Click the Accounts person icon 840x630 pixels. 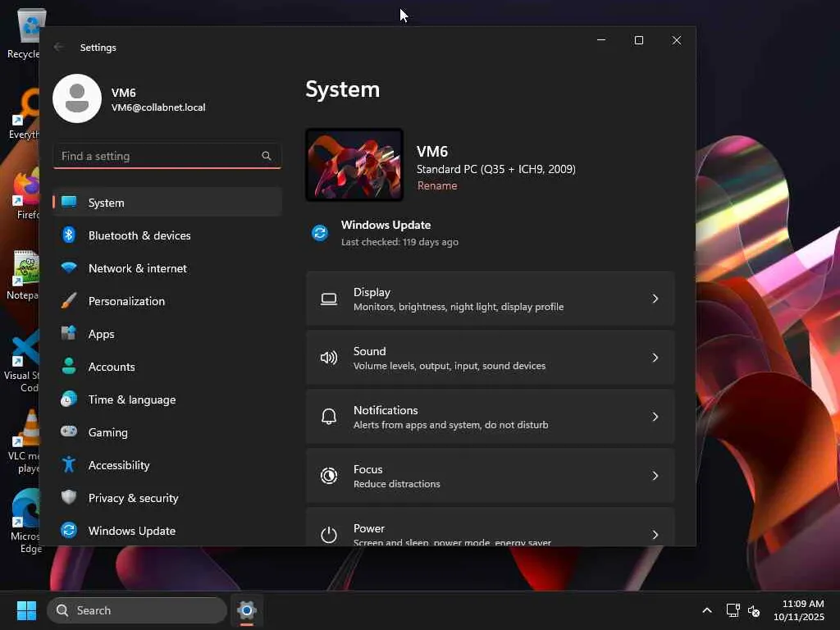tap(69, 366)
